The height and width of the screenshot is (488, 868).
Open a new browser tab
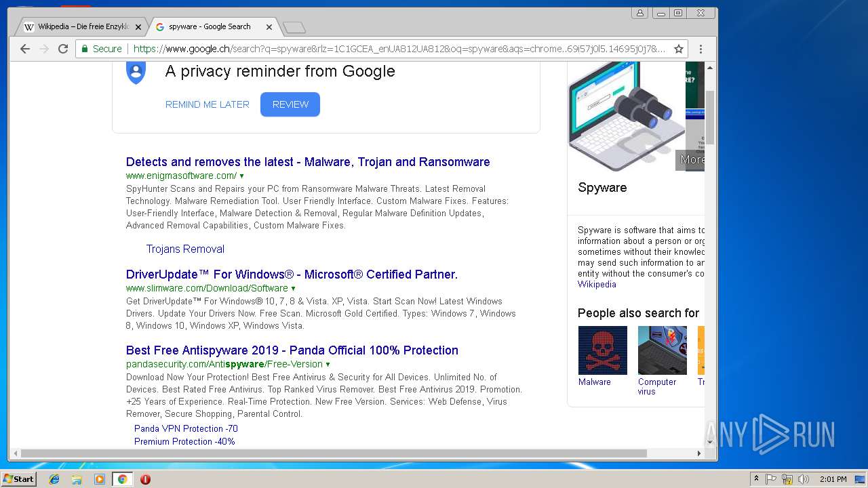point(294,27)
